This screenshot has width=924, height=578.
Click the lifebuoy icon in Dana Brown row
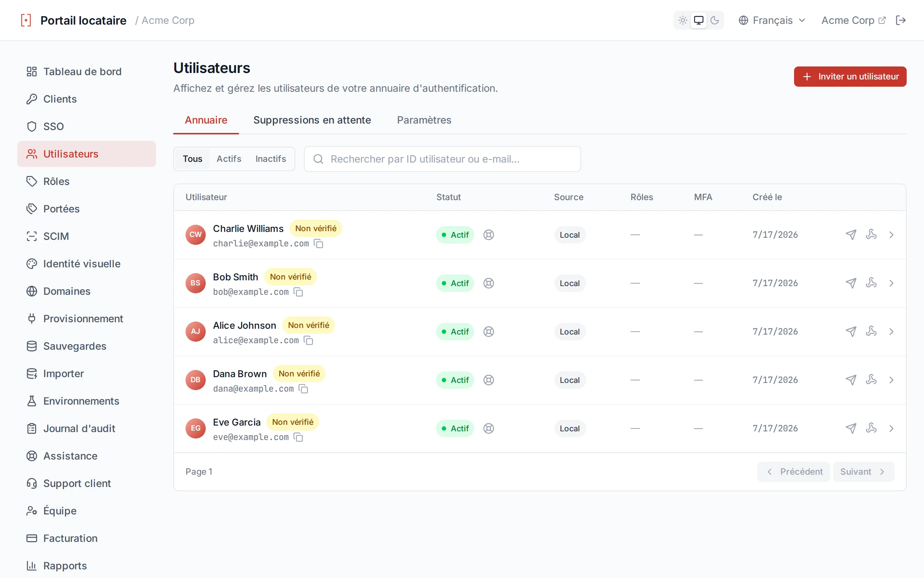point(488,380)
